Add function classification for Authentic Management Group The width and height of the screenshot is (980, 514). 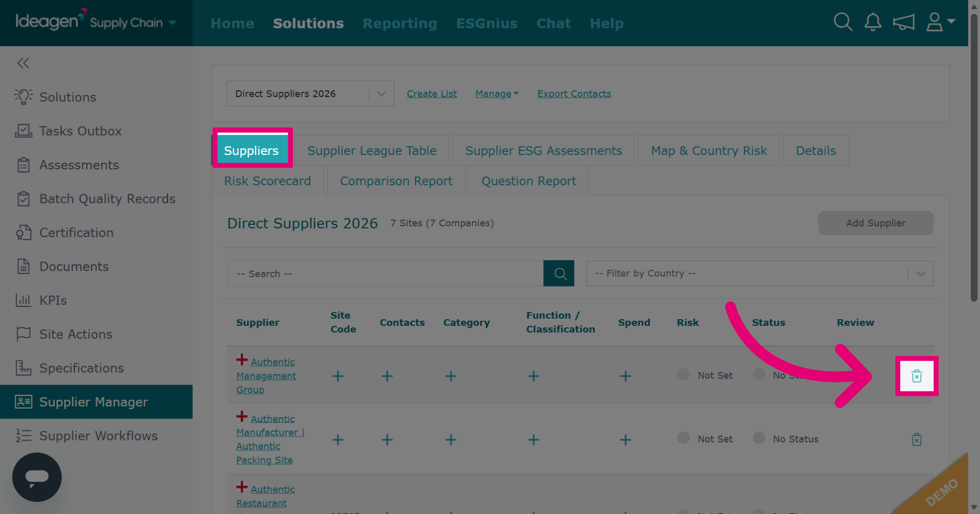[533, 376]
